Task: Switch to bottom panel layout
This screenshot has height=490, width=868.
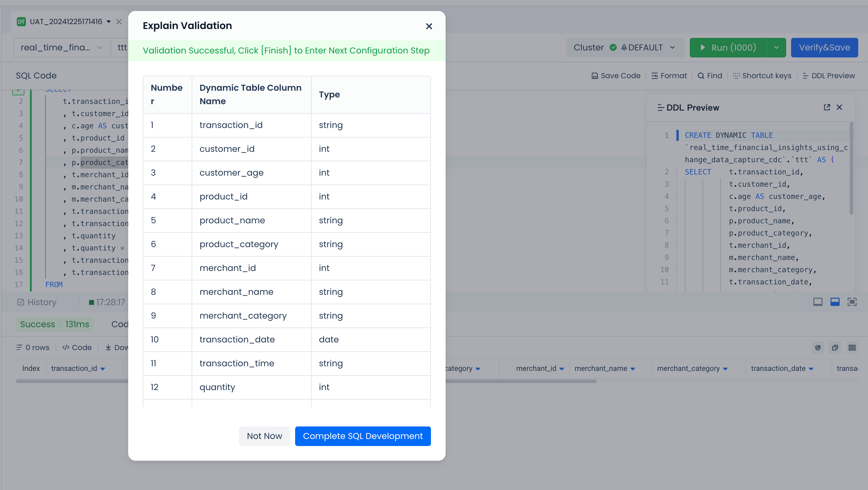Action: point(835,302)
